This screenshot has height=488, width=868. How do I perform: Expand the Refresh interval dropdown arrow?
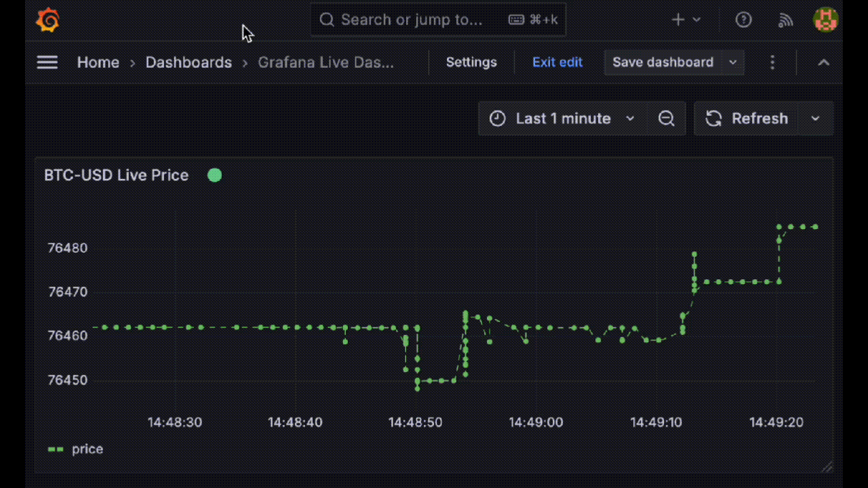click(x=815, y=118)
